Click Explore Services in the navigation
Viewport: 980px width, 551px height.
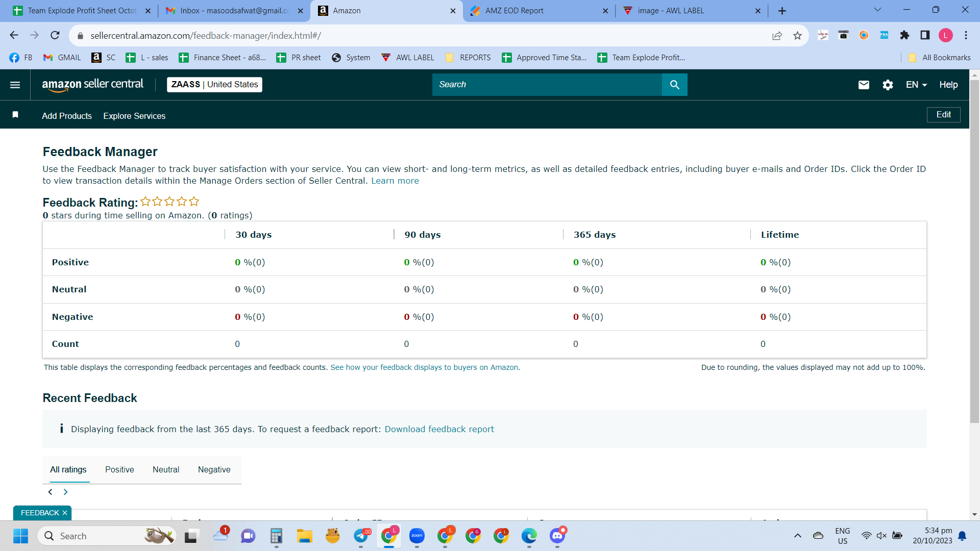pyautogui.click(x=134, y=116)
